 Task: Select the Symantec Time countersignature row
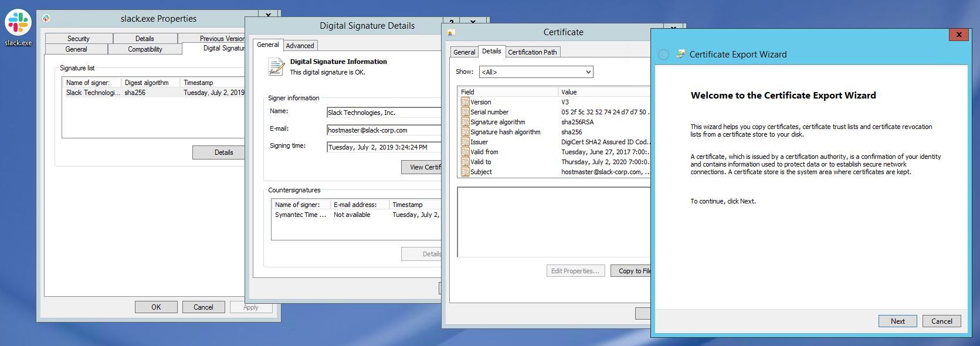pos(357,215)
